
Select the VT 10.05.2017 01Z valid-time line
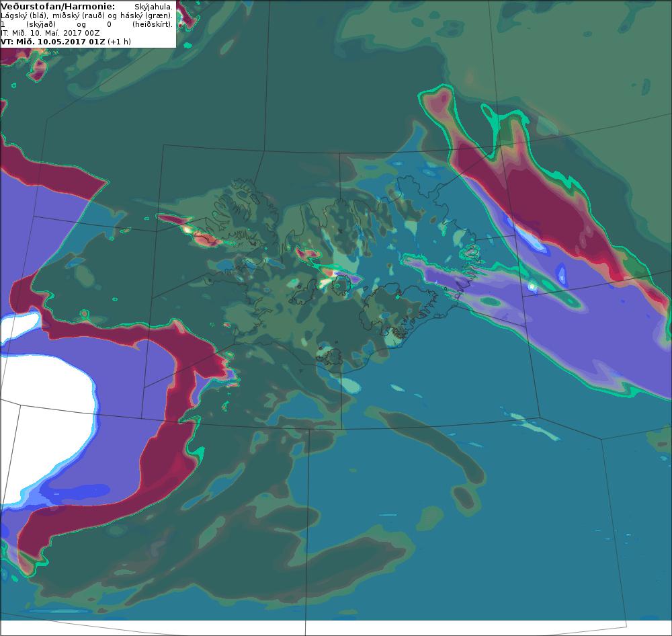point(66,42)
